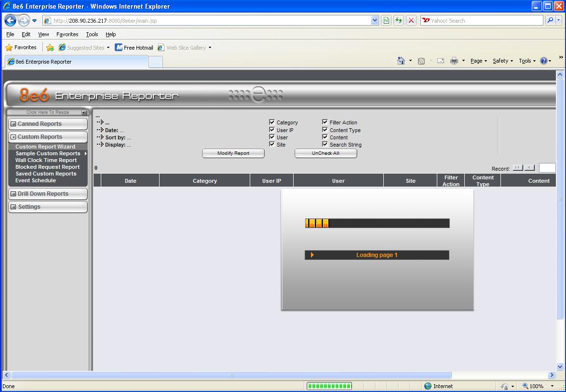
Task: Uncheck the Category checkbox
Action: [x=272, y=122]
